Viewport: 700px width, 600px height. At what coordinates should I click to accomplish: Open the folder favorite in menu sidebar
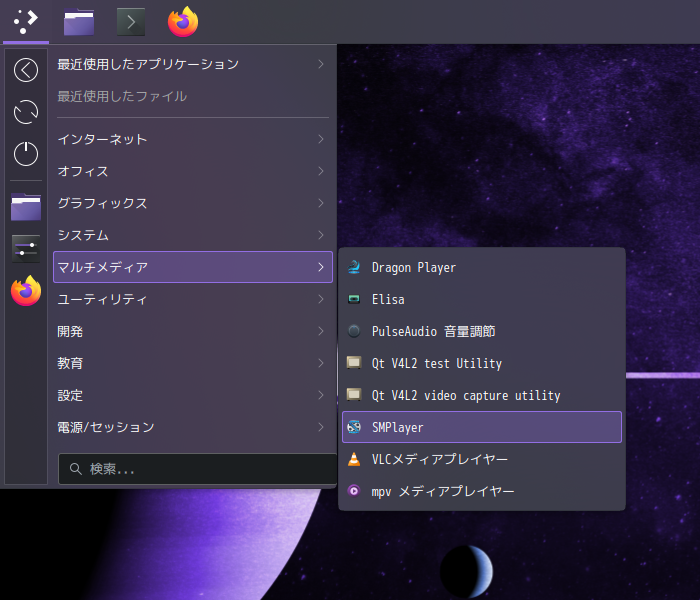point(26,207)
